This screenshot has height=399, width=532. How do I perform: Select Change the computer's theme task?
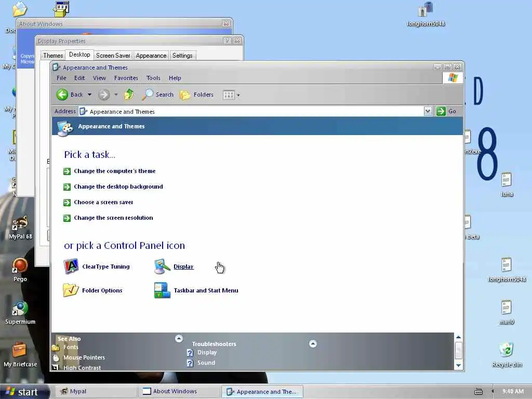pyautogui.click(x=115, y=171)
